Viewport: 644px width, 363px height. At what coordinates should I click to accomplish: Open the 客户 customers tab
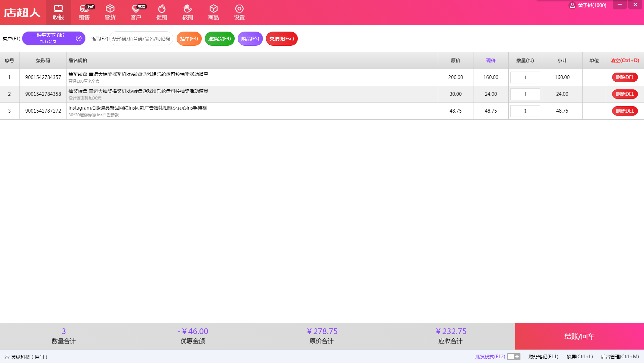136,12
